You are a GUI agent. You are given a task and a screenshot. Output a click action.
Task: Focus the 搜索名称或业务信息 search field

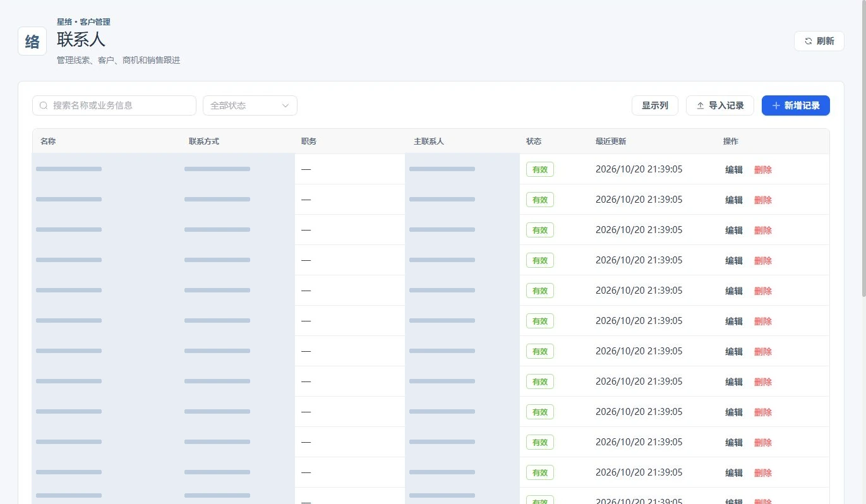coord(114,105)
